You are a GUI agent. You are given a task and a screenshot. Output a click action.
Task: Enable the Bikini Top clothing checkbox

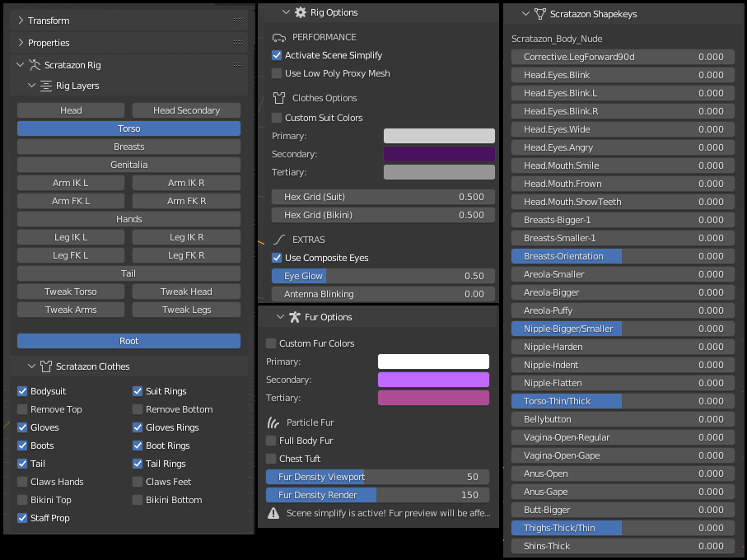[x=22, y=500]
